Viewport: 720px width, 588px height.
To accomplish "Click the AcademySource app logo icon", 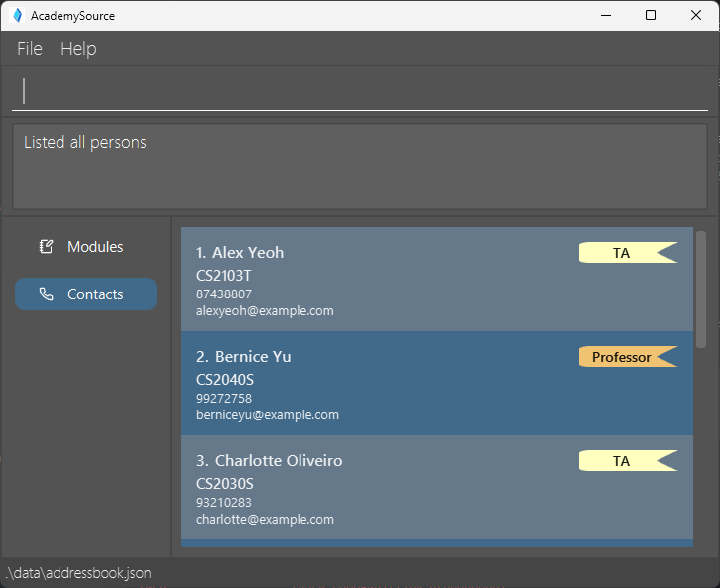I will [x=16, y=15].
